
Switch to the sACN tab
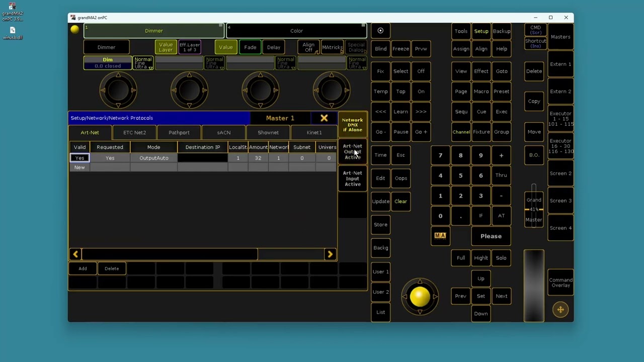[224, 133]
